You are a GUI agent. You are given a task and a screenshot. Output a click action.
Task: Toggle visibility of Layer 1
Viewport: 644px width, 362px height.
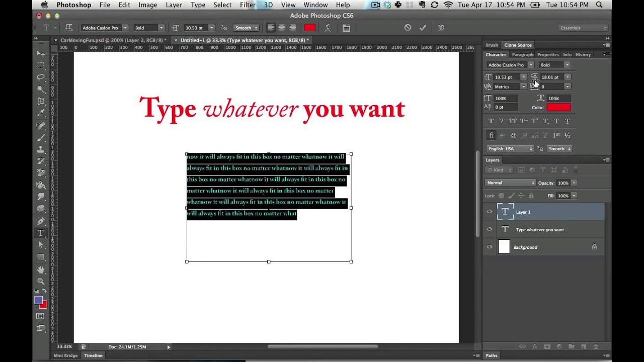(489, 212)
